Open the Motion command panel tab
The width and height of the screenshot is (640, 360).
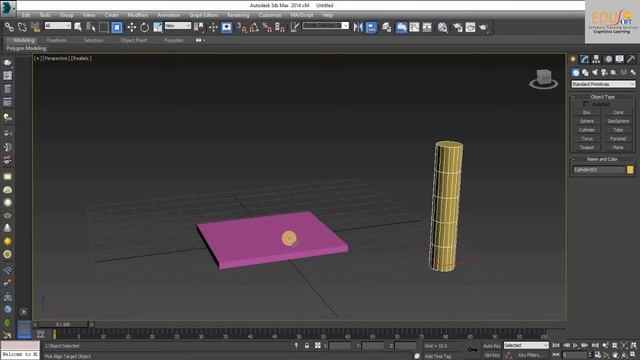point(608,59)
